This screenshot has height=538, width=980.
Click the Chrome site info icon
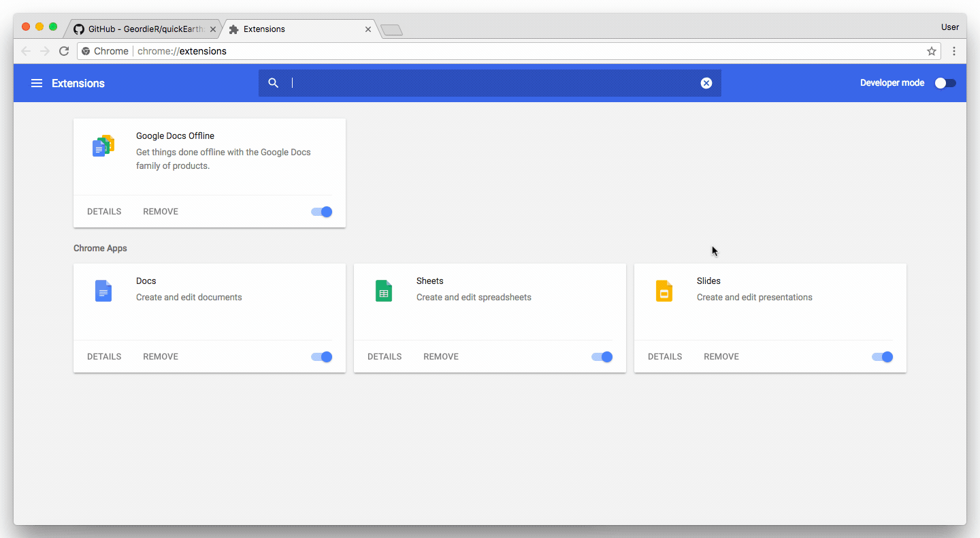coord(86,51)
